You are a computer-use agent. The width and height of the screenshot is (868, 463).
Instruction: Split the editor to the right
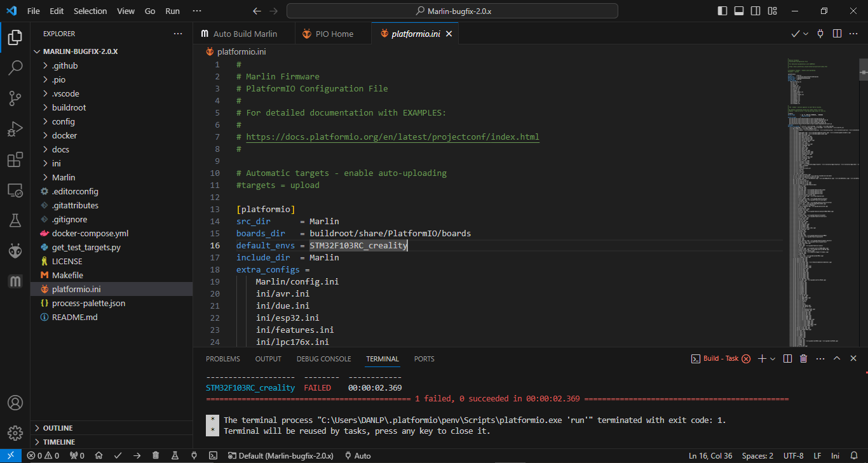click(837, 34)
